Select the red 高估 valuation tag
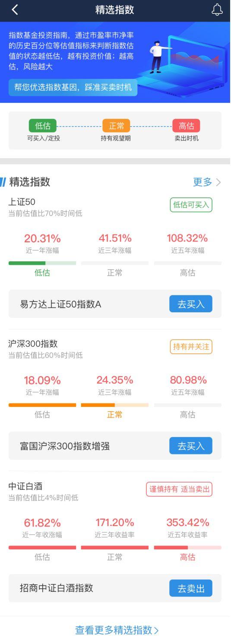Image resolution: width=231 pixels, height=644 pixels. (186, 126)
